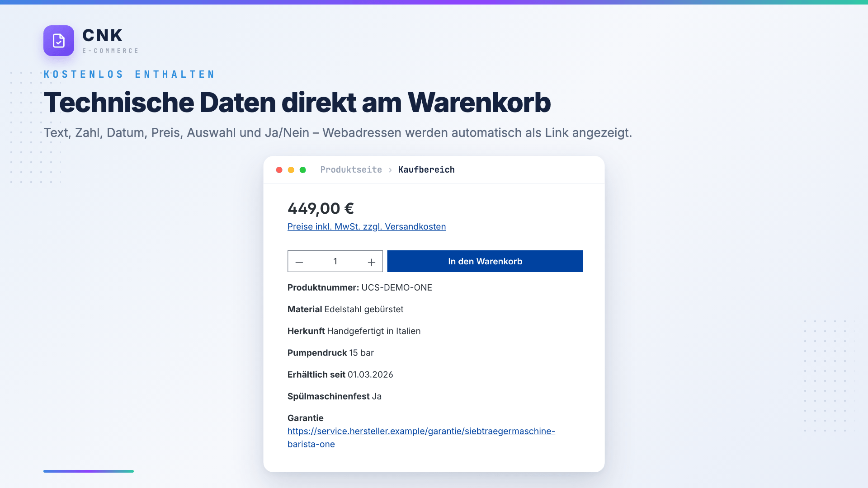The image size is (868, 488).
Task: Click the CNK brand name text
Action: click(103, 35)
